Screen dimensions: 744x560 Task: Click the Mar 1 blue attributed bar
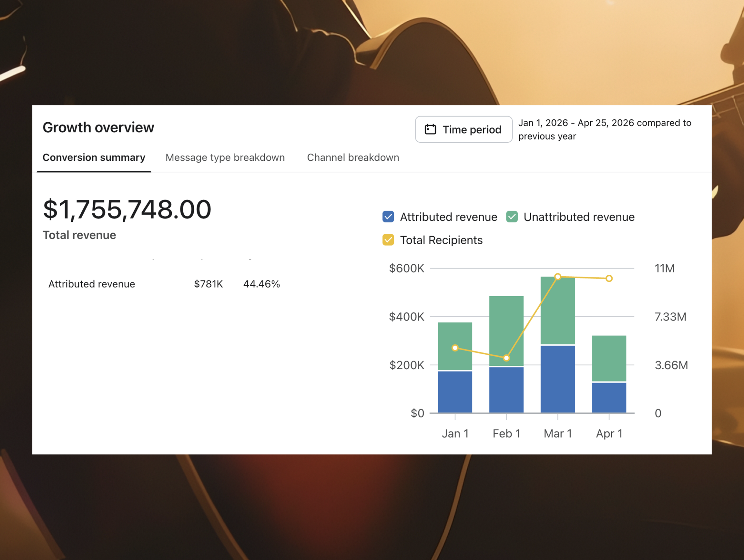coord(558,378)
